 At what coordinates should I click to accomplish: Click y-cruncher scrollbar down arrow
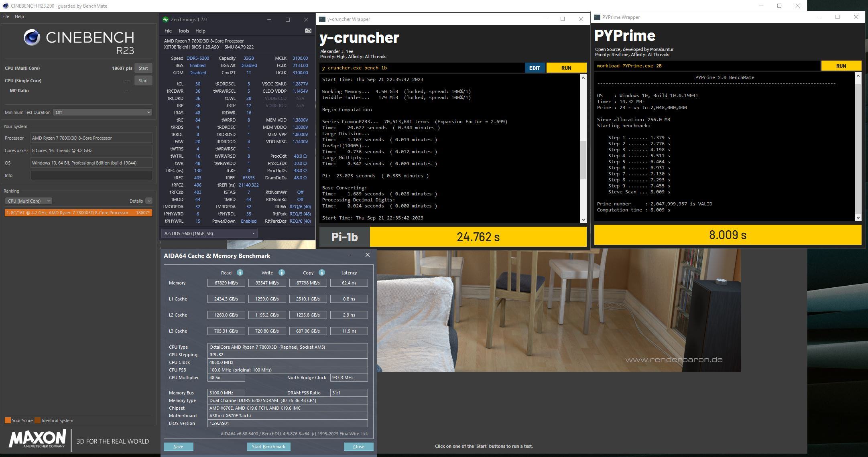(x=583, y=219)
